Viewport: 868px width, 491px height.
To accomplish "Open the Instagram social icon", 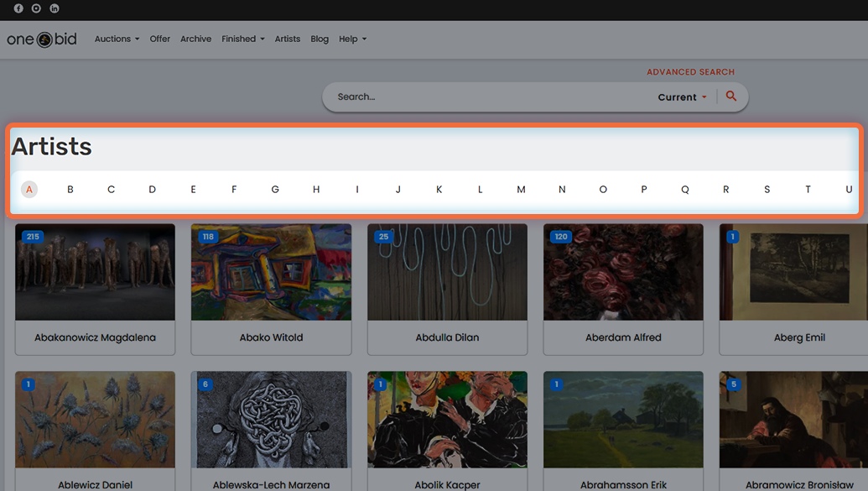I will tap(36, 8).
